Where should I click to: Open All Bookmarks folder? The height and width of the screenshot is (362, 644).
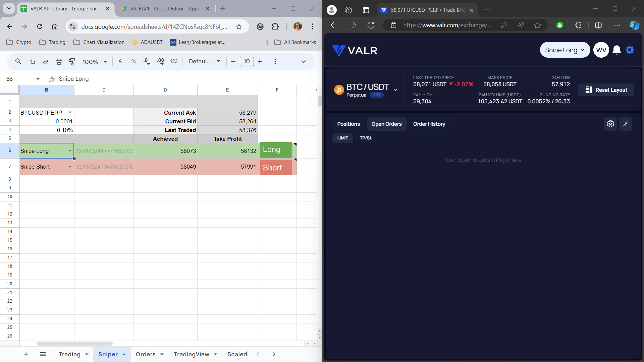(x=295, y=42)
